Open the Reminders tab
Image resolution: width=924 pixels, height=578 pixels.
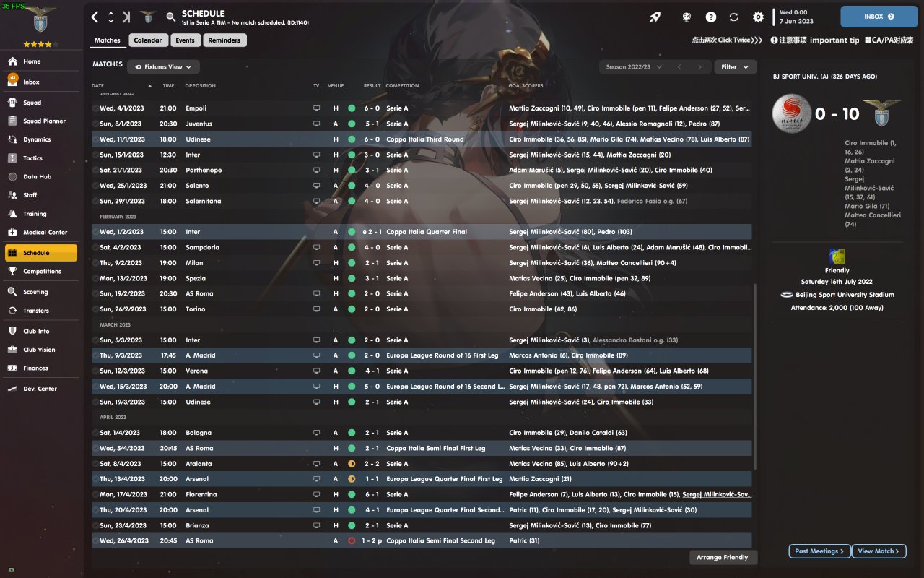click(225, 40)
